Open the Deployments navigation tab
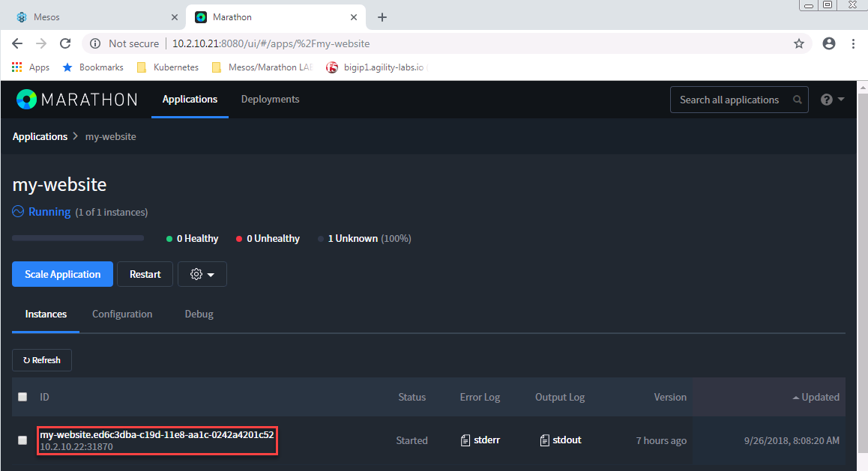Image resolution: width=868 pixels, height=471 pixels. pyautogui.click(x=270, y=100)
